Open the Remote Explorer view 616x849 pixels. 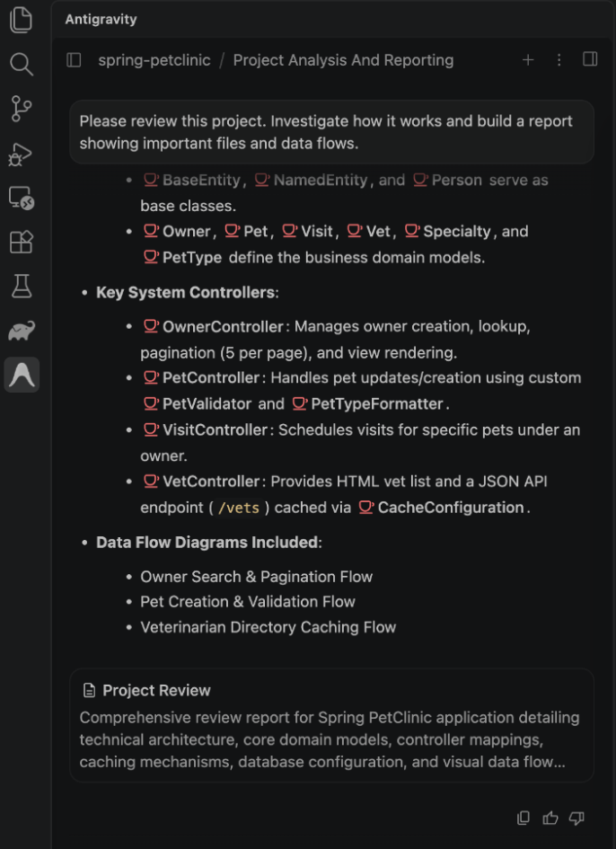[x=22, y=199]
